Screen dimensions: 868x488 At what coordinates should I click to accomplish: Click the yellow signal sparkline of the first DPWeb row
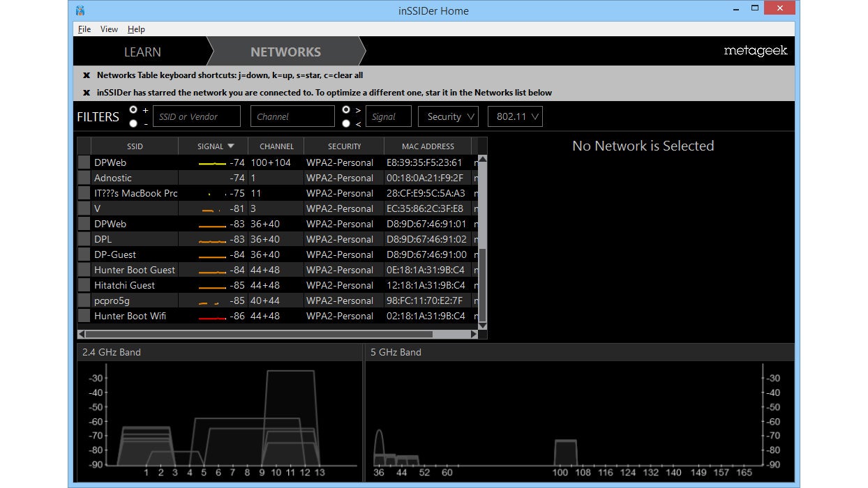point(212,164)
